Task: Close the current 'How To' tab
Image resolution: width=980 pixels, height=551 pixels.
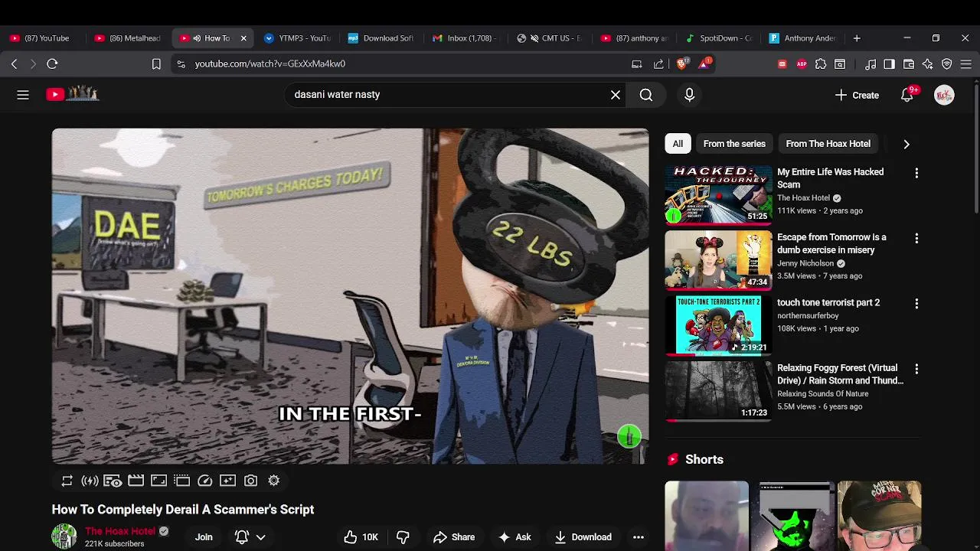Action: 243,38
